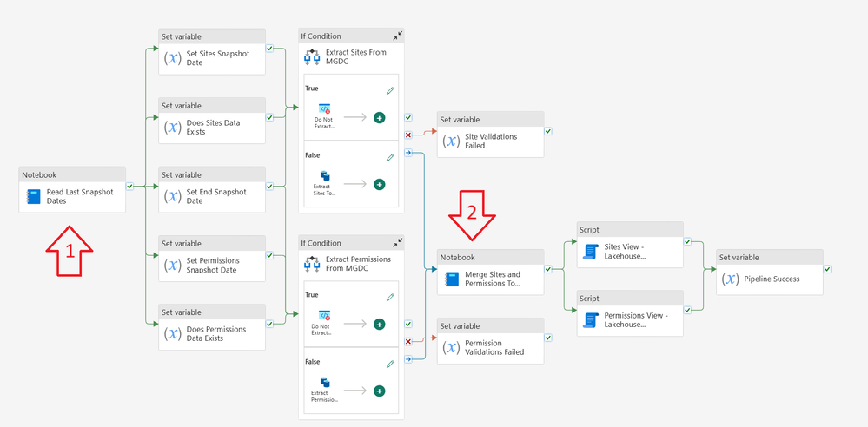Click If Condition icon of Extract Sites From MGDC
Image resolution: width=868 pixels, height=427 pixels.
click(x=312, y=58)
